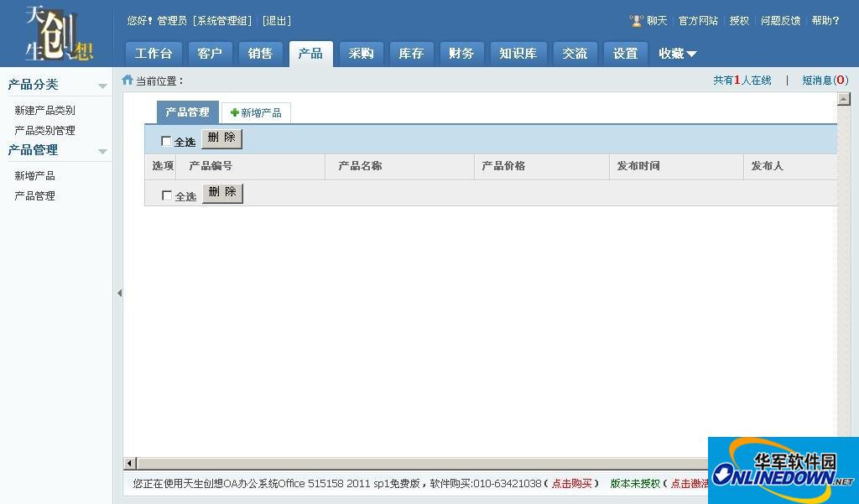Screen dimensions: 859x504
Task: Click the 短消息 link
Action: click(x=825, y=81)
